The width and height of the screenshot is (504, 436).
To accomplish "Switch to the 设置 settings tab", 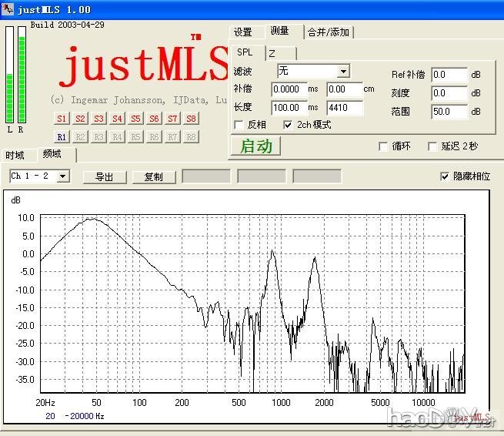I will [x=243, y=32].
